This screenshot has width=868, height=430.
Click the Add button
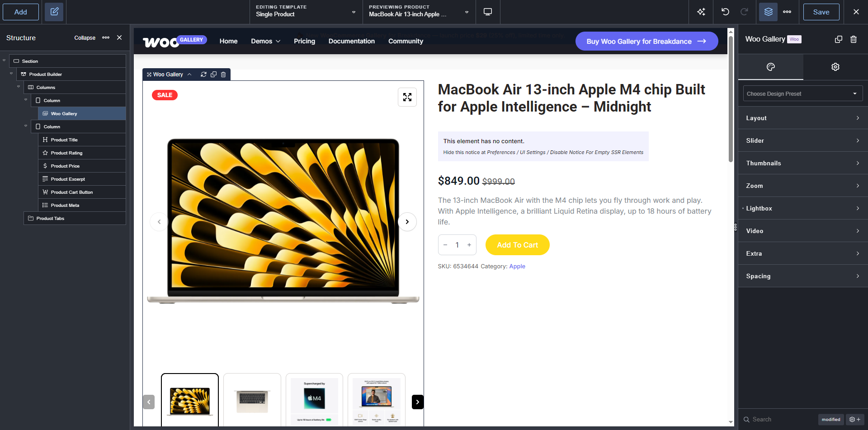(x=21, y=12)
